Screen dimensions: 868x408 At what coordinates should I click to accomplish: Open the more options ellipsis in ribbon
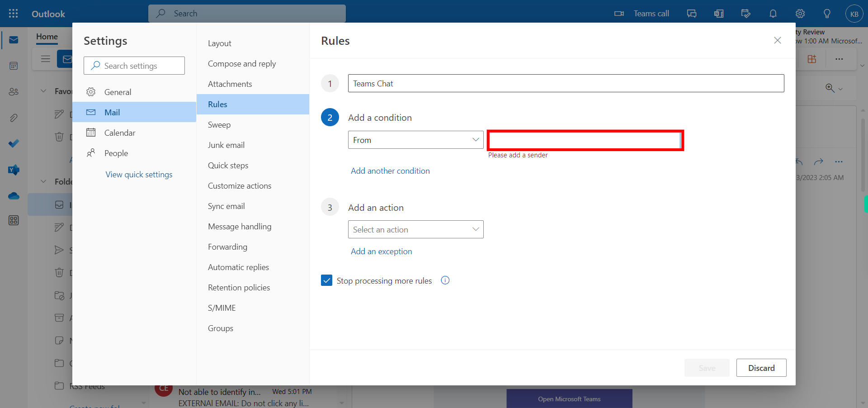tap(839, 59)
